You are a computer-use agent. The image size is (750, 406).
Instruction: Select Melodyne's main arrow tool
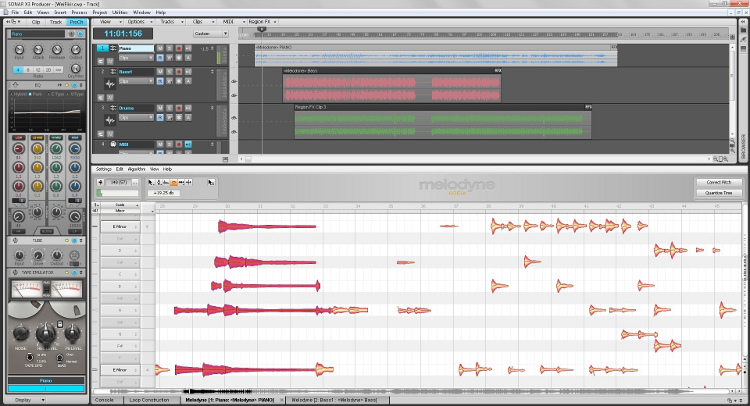tap(151, 183)
